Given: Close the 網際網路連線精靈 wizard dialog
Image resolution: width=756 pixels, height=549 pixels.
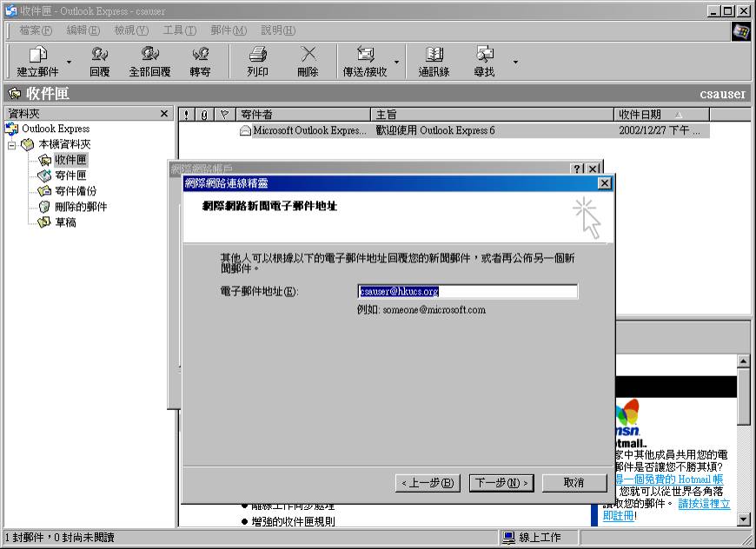Looking at the screenshot, I should click(604, 183).
